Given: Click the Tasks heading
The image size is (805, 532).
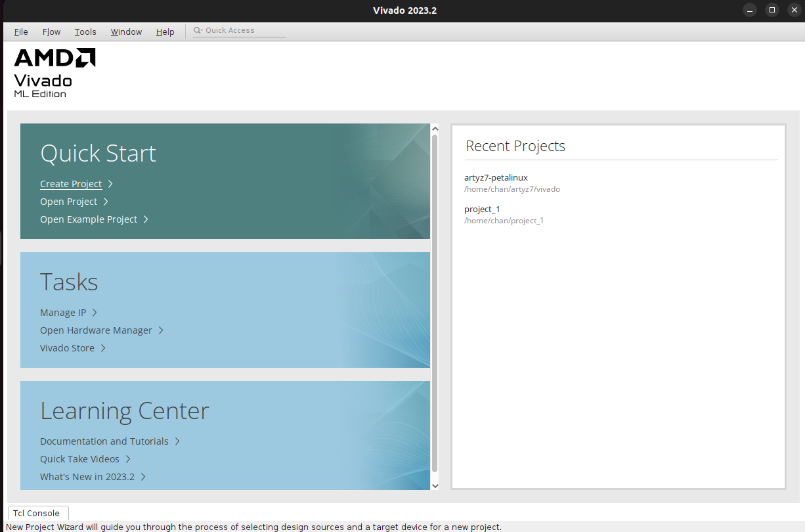Looking at the screenshot, I should (x=69, y=282).
